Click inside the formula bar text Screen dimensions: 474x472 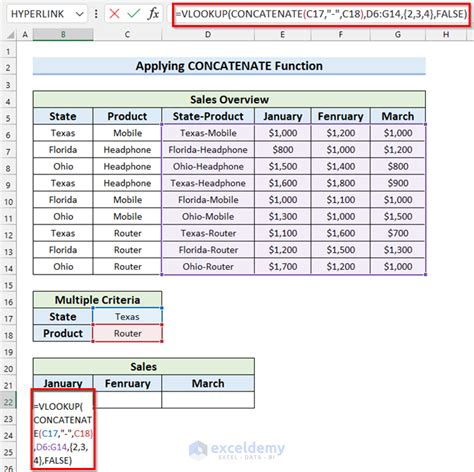(x=321, y=14)
